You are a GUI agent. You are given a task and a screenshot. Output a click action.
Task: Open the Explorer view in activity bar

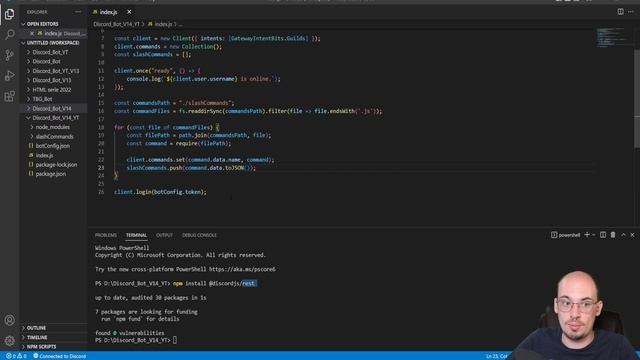9,14
